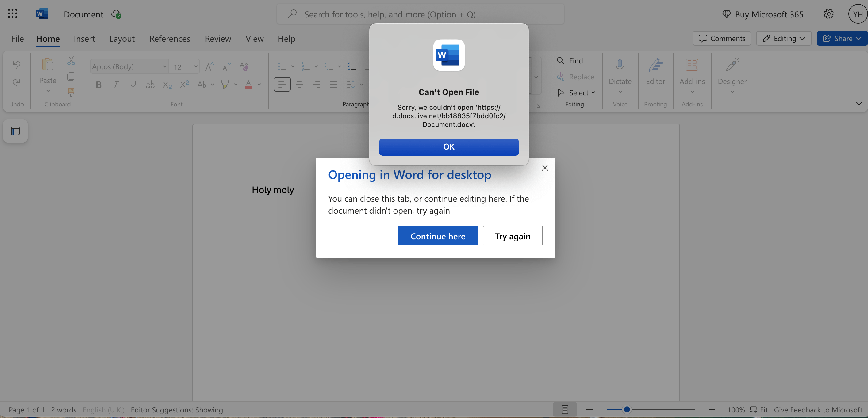Open the app launcher grid

coord(13,14)
